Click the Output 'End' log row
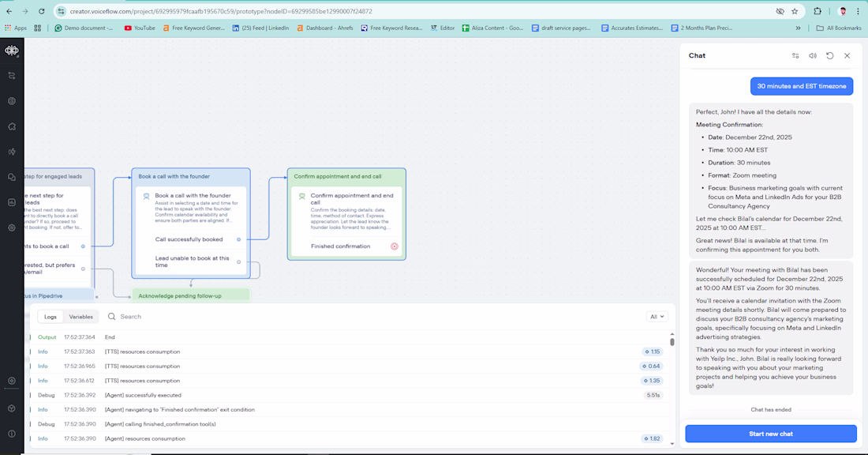This screenshot has height=455, width=868. (349, 337)
